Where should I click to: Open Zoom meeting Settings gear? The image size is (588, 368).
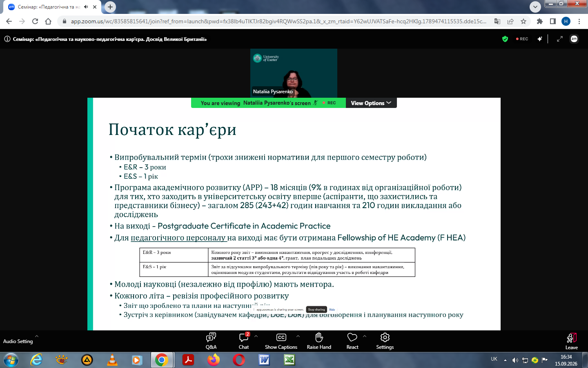385,341
